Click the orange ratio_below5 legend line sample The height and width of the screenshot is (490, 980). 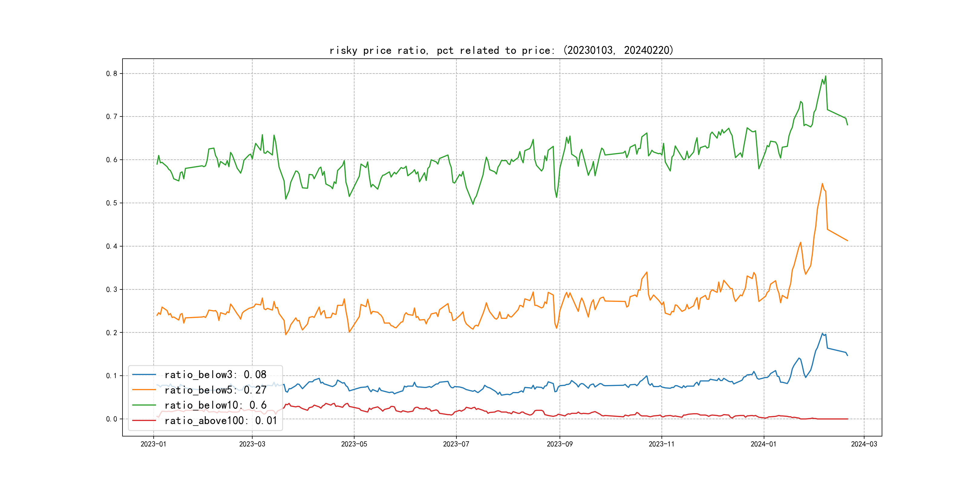click(x=144, y=390)
